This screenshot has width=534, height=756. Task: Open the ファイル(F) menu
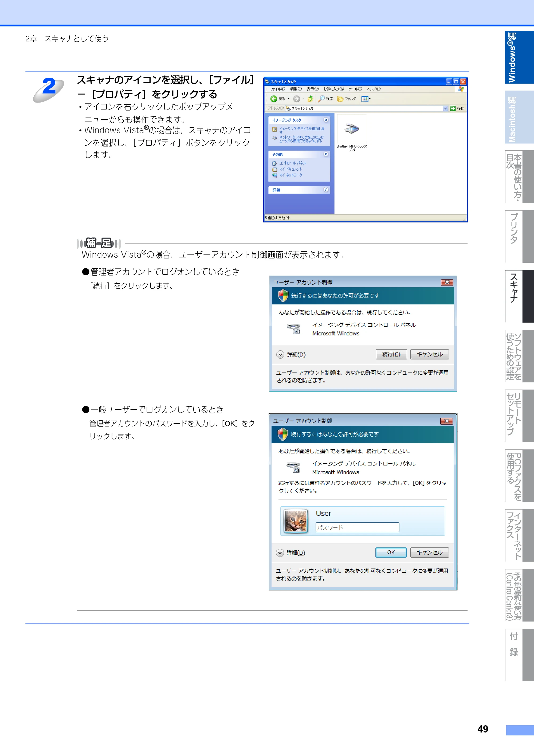point(277,89)
